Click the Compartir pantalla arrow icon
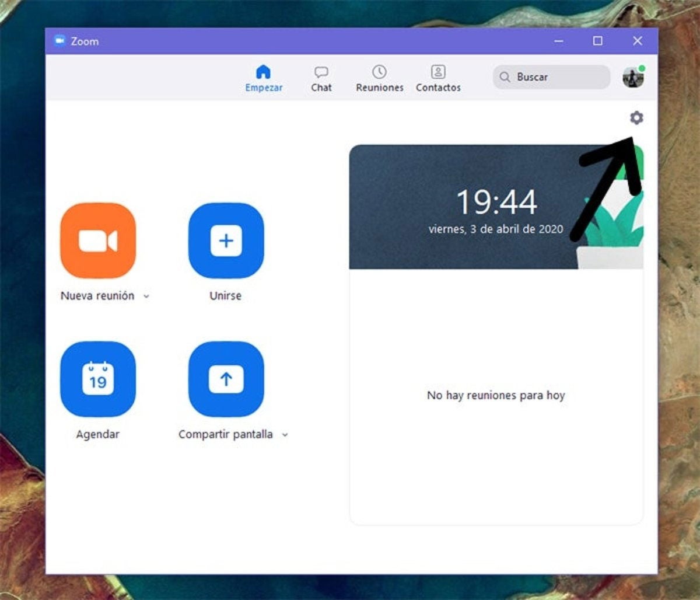Image resolution: width=700 pixels, height=600 pixels. 226,379
